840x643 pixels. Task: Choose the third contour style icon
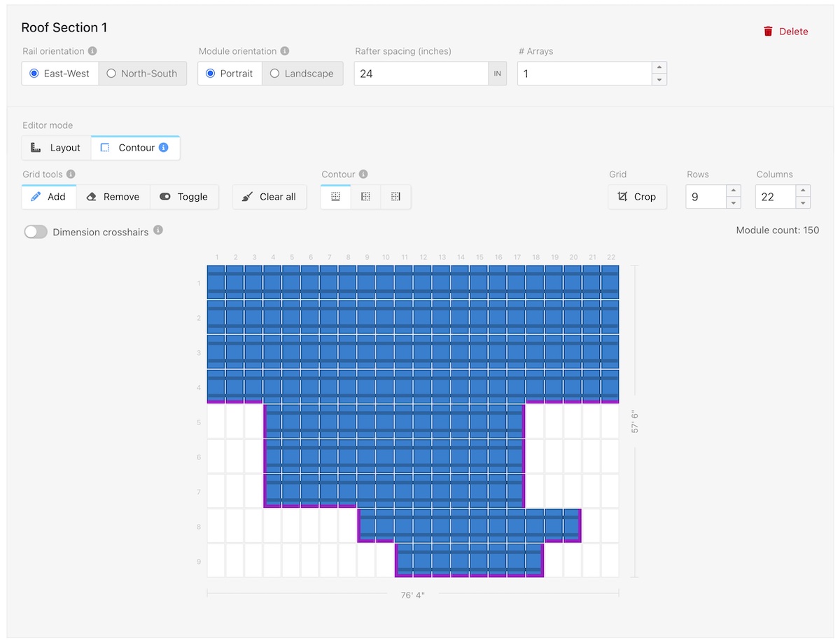pyautogui.click(x=395, y=197)
